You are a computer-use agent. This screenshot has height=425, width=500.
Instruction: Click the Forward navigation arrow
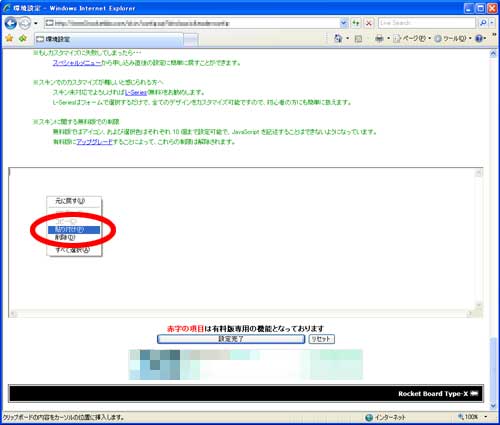click(25, 23)
